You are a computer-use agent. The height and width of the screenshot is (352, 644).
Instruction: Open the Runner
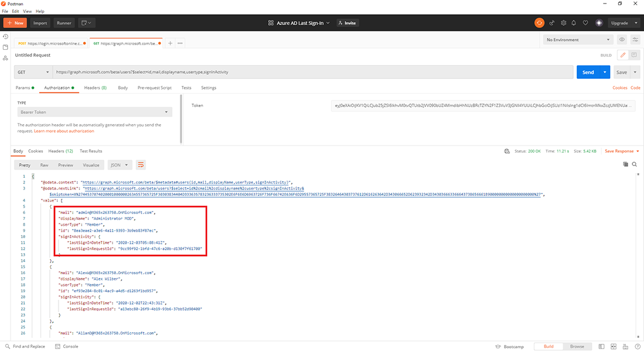coord(64,23)
